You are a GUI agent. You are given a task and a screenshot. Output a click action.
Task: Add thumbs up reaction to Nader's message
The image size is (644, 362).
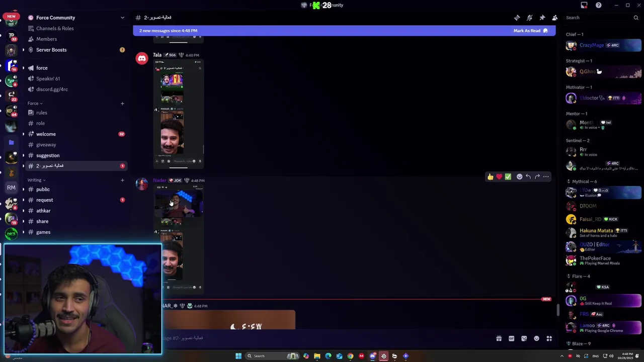490,176
